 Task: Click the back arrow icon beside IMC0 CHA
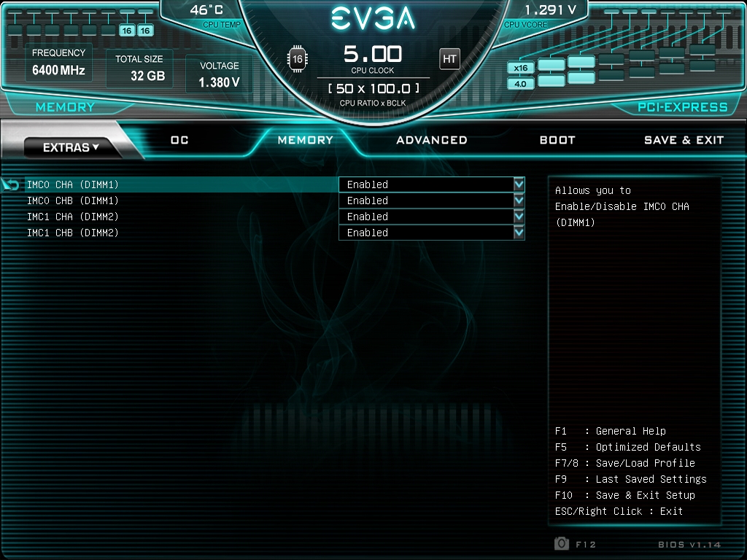click(10, 184)
